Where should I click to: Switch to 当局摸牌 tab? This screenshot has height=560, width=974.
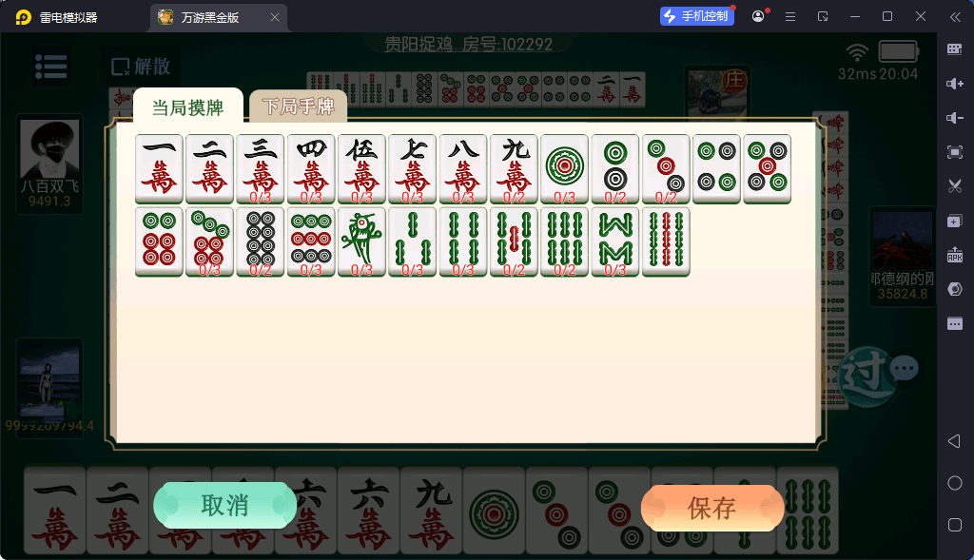[x=187, y=106]
